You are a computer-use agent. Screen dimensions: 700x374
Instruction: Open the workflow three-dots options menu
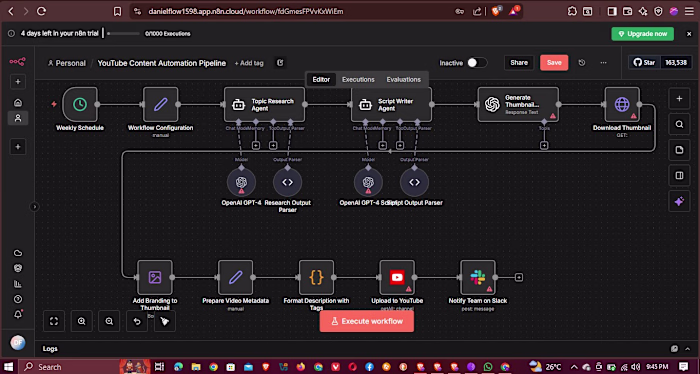604,63
